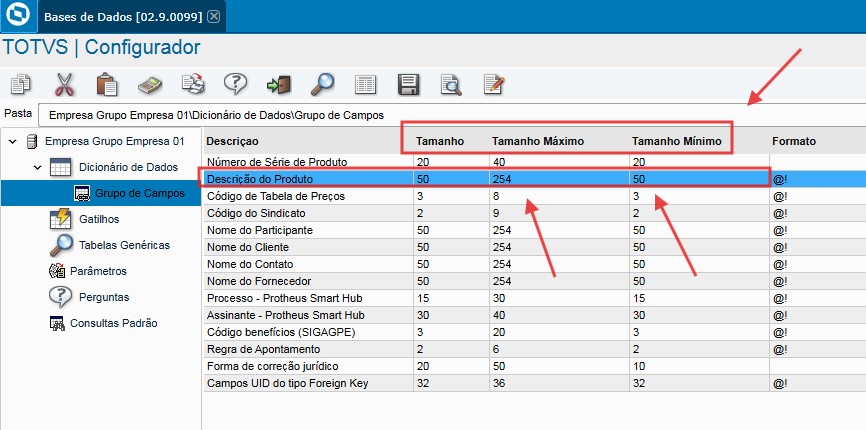Viewport: 866px width, 430px height.
Task: Select Grupo de Campos tree item
Action: 140,193
